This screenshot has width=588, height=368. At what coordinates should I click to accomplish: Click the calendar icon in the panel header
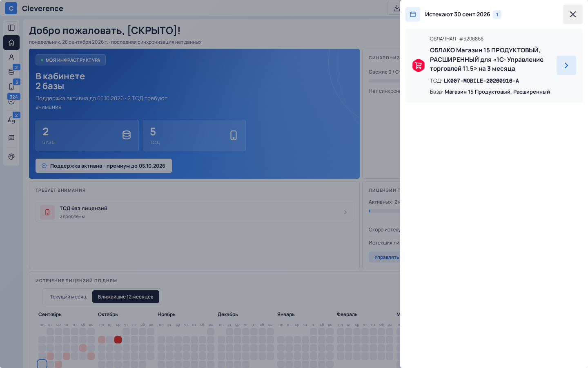click(x=413, y=14)
